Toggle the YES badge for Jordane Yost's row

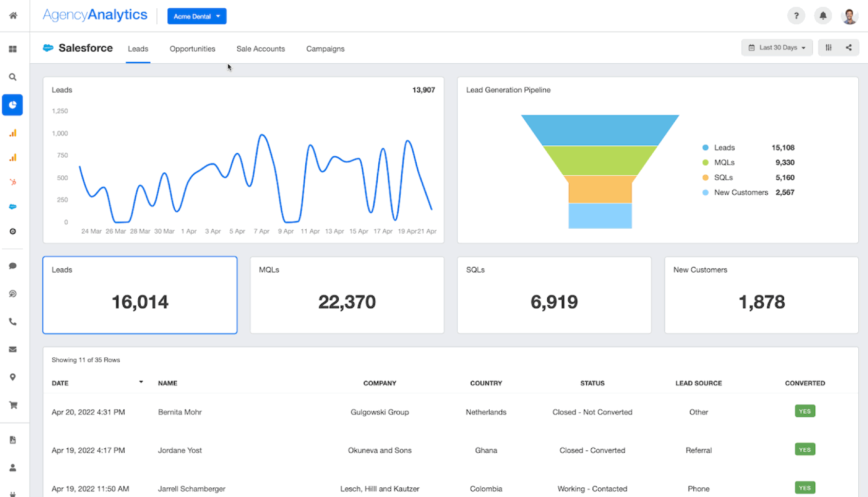[x=805, y=449]
